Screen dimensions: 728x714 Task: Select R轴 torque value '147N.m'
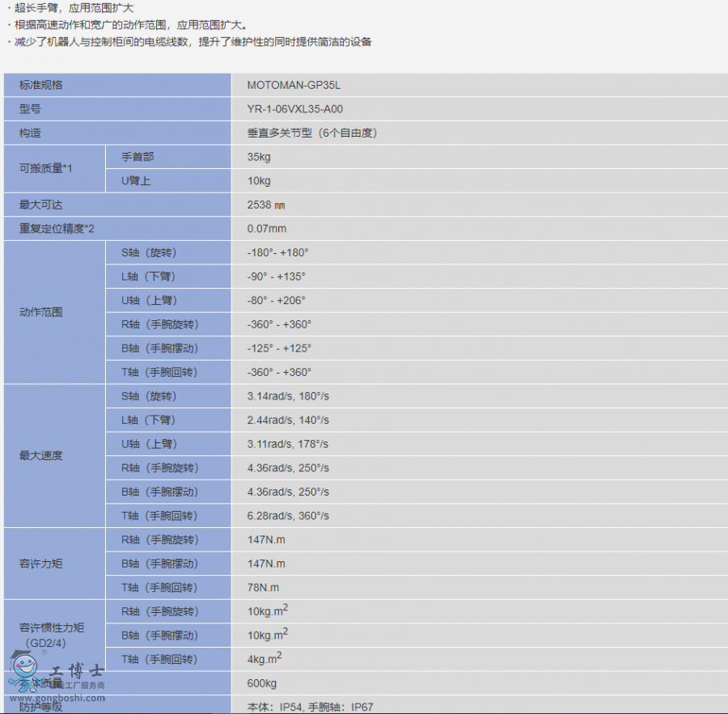point(266,540)
